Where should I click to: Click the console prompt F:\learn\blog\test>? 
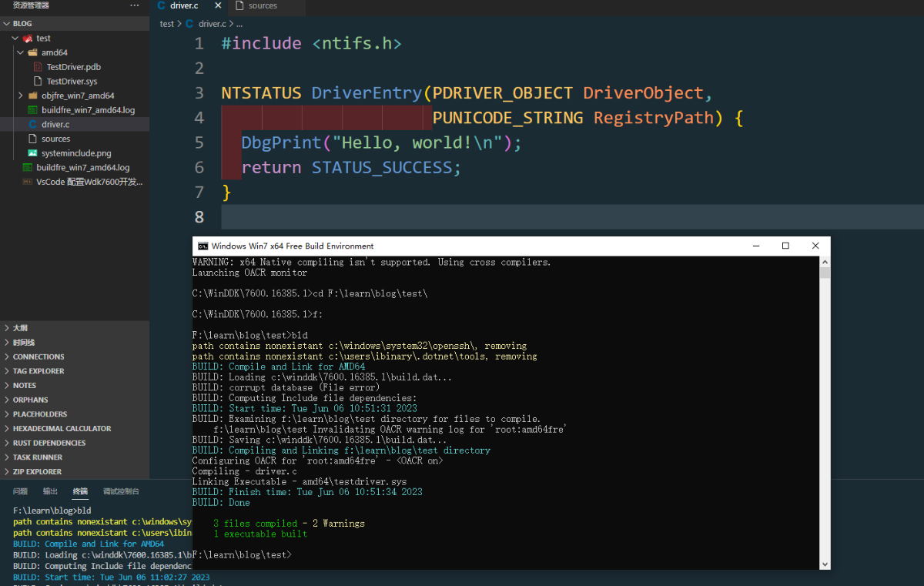click(x=242, y=555)
